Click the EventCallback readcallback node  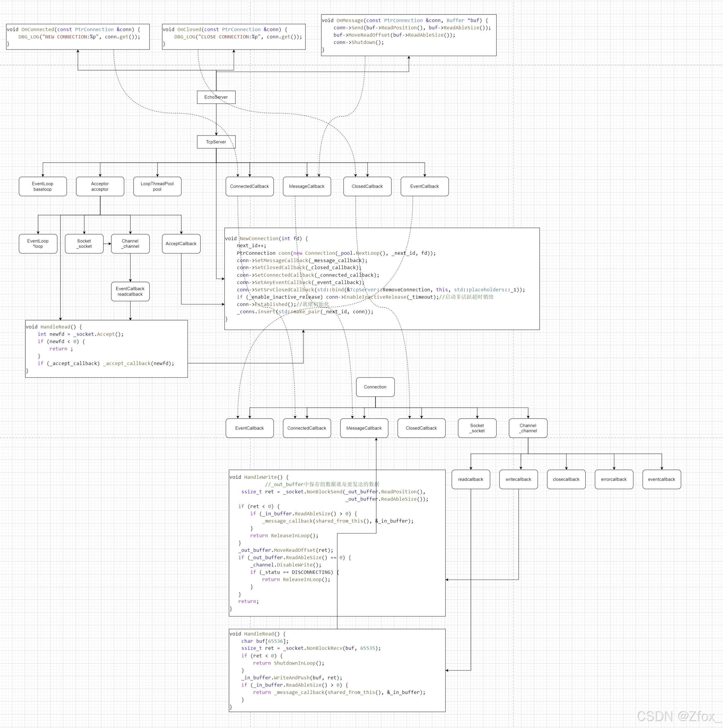point(130,292)
